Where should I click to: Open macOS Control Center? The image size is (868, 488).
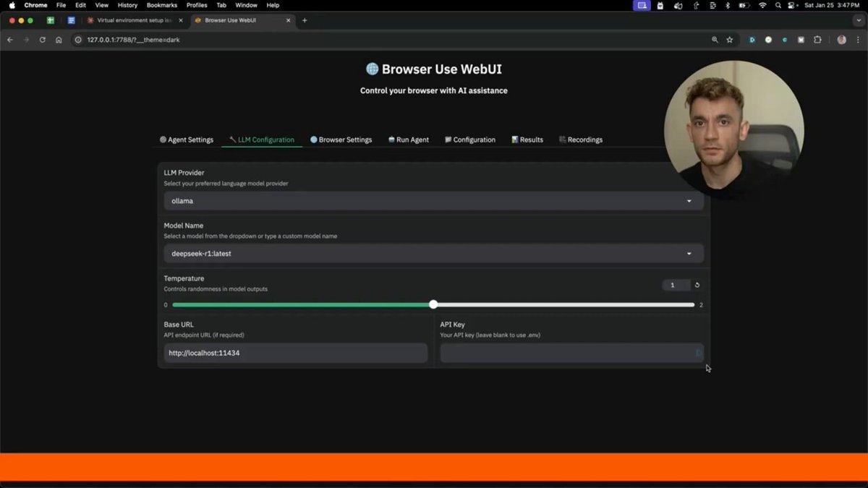(793, 5)
